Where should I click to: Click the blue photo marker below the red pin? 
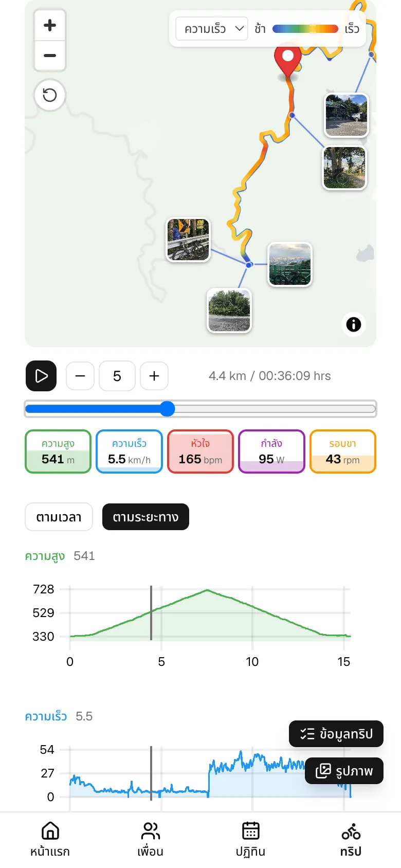(292, 115)
